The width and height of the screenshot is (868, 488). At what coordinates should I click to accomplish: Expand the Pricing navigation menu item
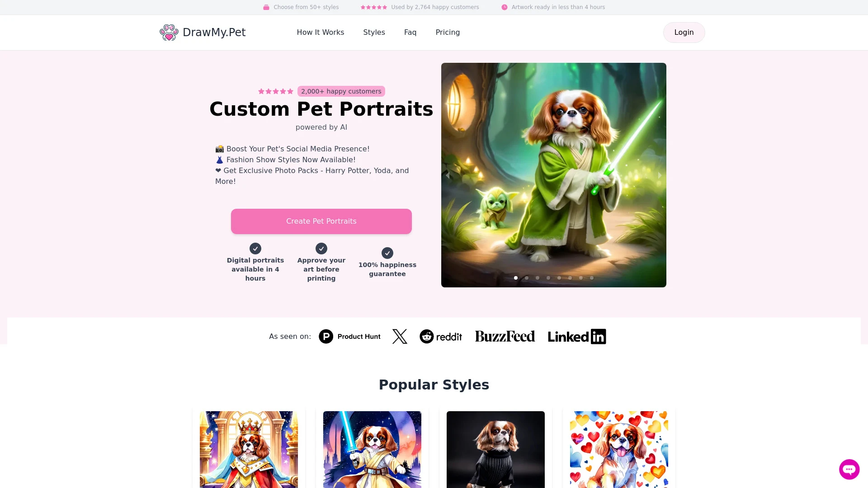click(x=448, y=32)
